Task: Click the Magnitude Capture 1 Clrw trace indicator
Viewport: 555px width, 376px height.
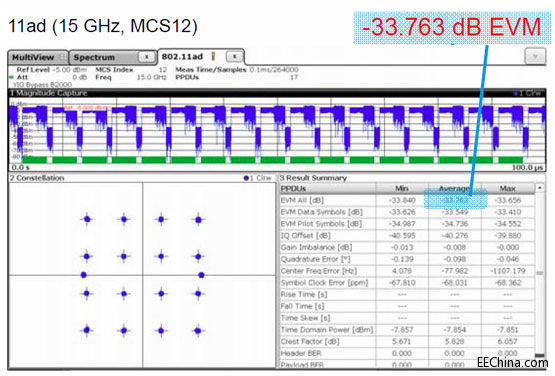Action: tap(527, 93)
